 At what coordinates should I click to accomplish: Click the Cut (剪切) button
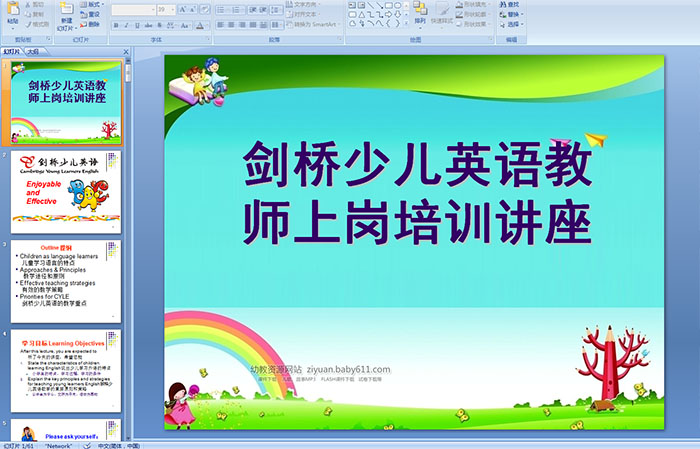[35, 4]
